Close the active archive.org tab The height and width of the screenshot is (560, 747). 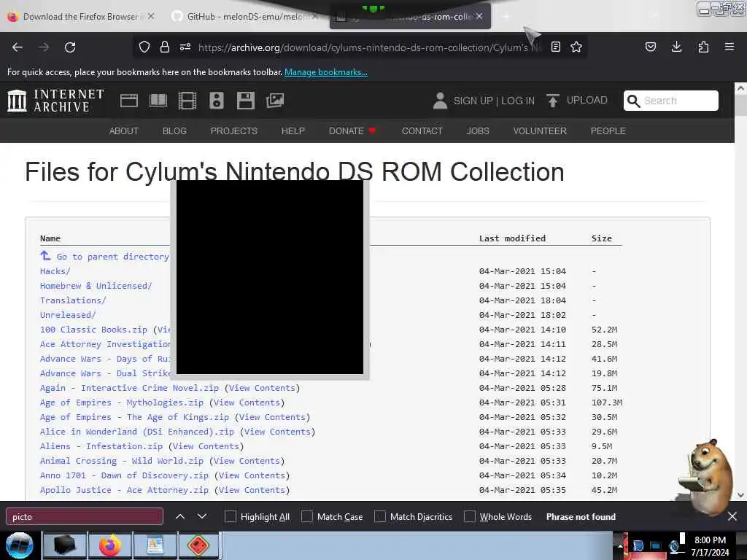click(479, 16)
